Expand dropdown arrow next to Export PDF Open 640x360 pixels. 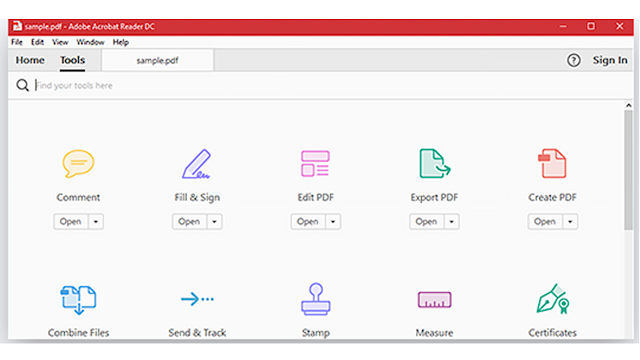451,222
